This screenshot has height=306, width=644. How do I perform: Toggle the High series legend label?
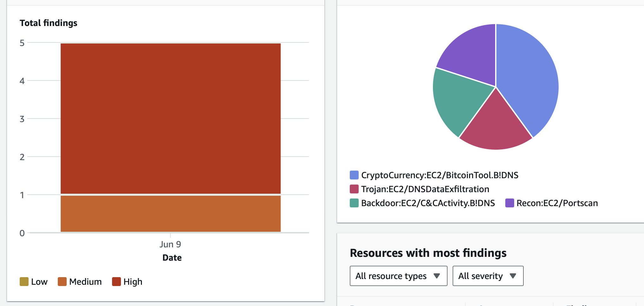[133, 282]
